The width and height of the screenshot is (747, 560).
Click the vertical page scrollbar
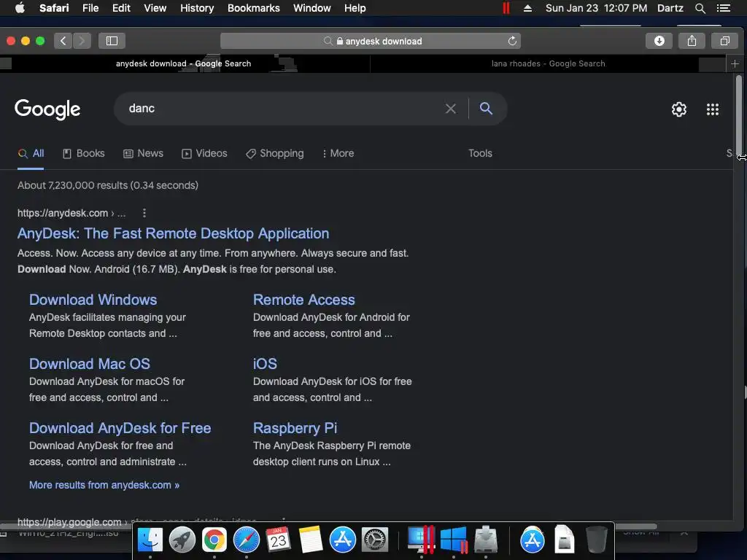(739, 114)
